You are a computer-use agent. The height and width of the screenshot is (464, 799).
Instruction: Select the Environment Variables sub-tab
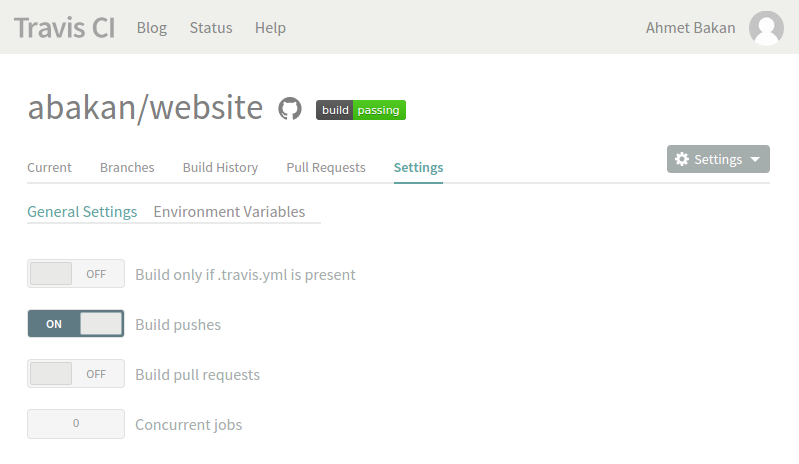[229, 212]
